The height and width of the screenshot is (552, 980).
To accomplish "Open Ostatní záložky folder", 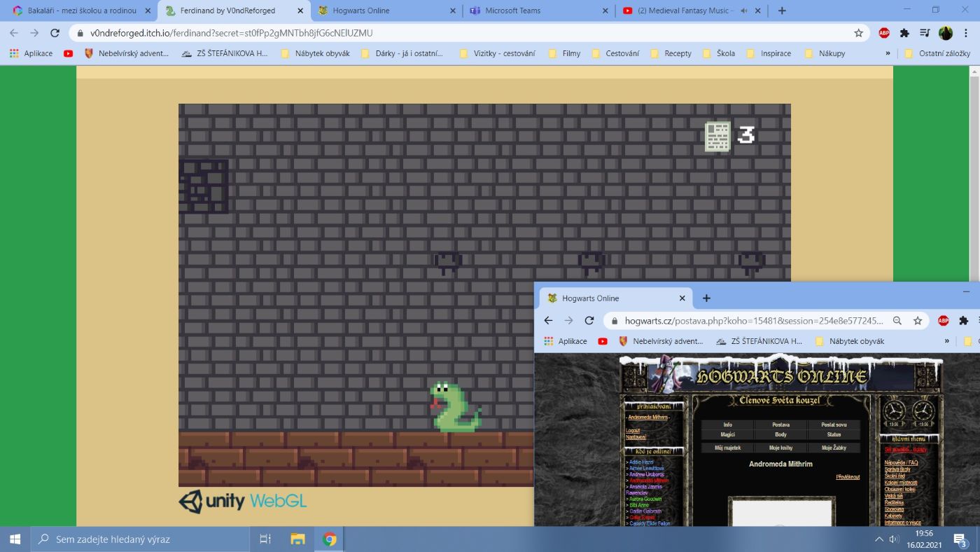I will pyautogui.click(x=937, y=53).
